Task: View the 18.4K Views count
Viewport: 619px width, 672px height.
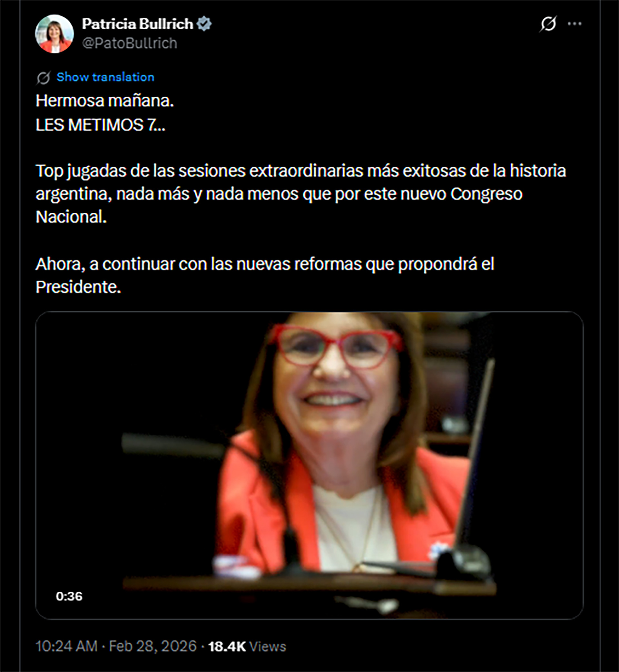Action: click(247, 647)
